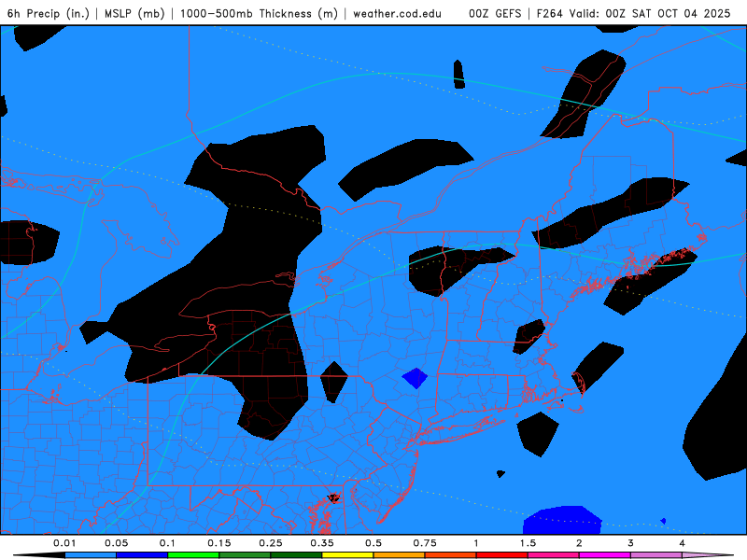The image size is (747, 560).
Task: Click the 0.25 legend value
Action: click(x=271, y=543)
